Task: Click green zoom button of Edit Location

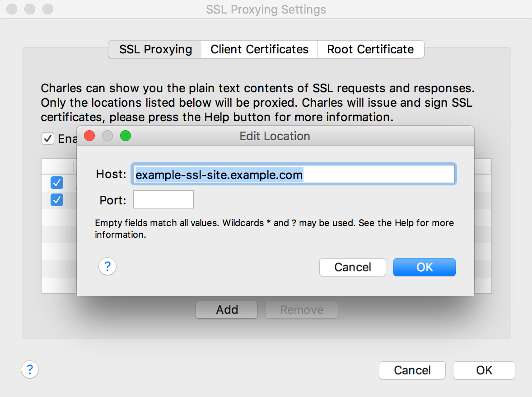Action: 126,136
